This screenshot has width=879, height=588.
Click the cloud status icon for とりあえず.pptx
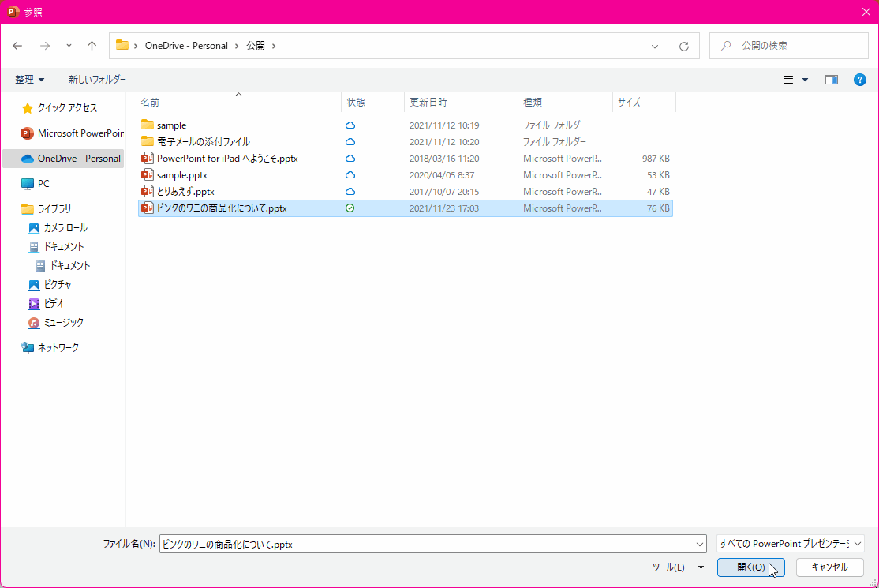tap(350, 192)
